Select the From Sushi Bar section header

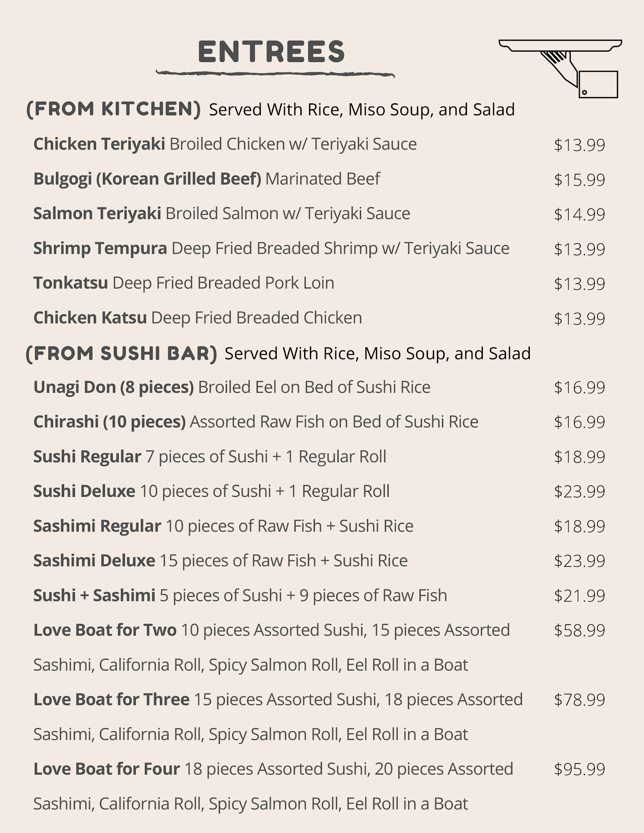(x=121, y=354)
